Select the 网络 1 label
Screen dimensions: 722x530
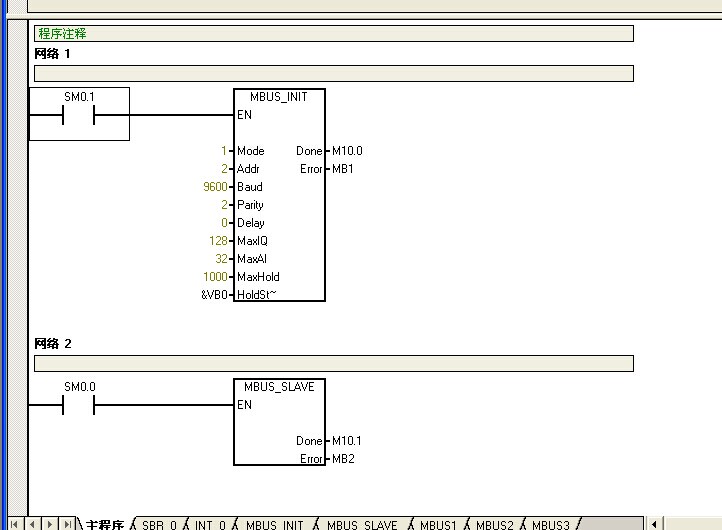(52, 54)
